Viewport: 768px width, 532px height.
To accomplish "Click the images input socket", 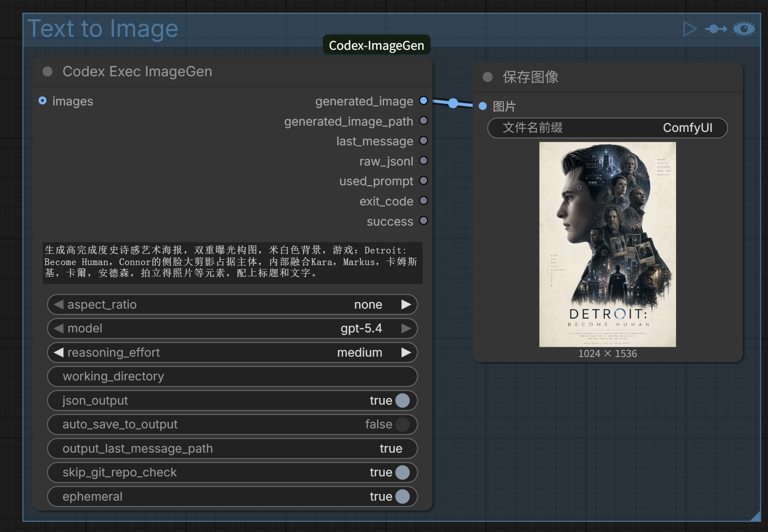I will 43,101.
